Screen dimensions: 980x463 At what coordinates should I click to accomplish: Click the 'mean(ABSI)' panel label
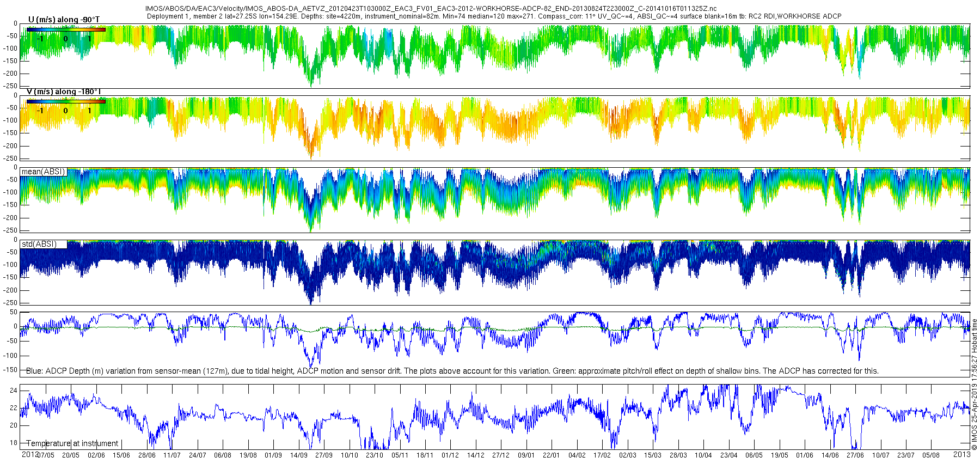coord(43,172)
